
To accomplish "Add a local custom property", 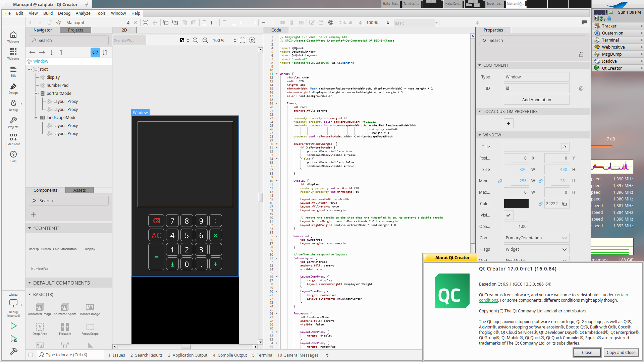I will point(508,124).
